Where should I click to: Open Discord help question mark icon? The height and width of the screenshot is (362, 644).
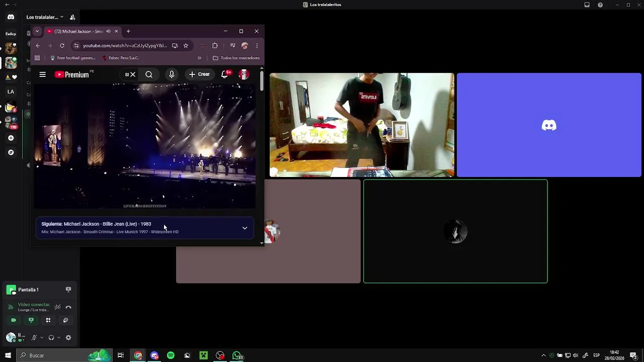(x=600, y=5)
